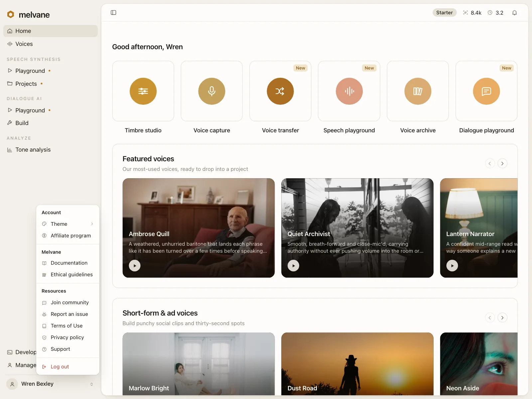Click New badge on Voice transfer

pyautogui.click(x=301, y=68)
